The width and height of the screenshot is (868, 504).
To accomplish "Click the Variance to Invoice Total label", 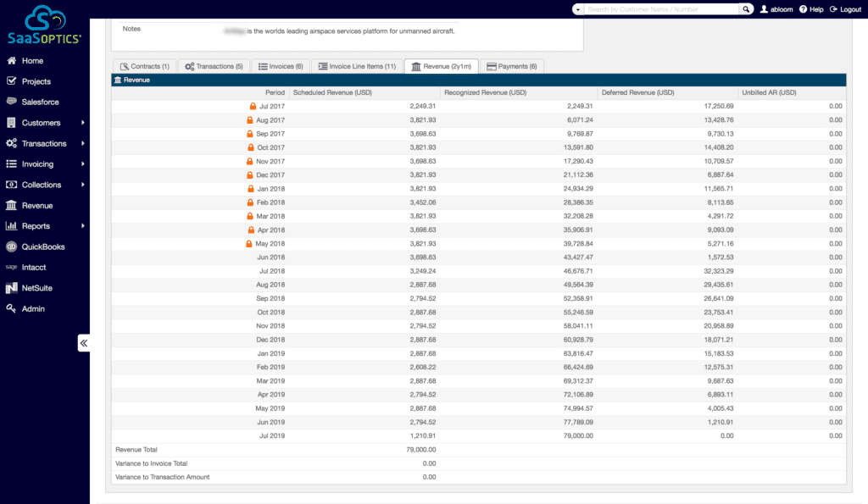I will coord(151,463).
